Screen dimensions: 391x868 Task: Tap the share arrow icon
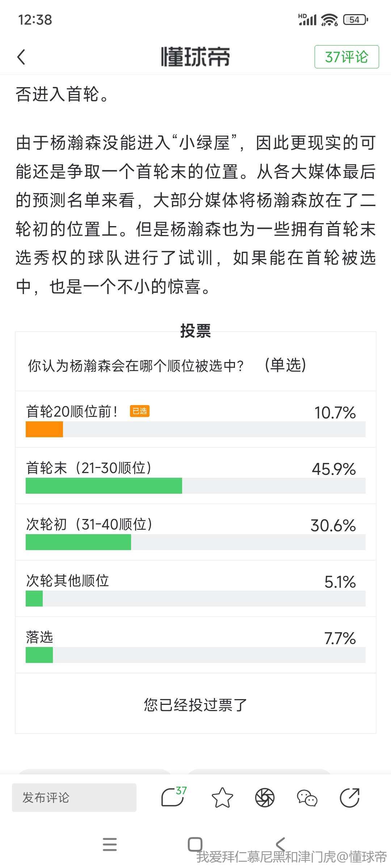350,797
